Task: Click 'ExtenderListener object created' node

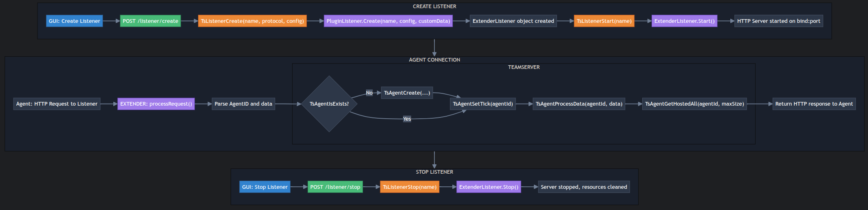Action: point(513,21)
